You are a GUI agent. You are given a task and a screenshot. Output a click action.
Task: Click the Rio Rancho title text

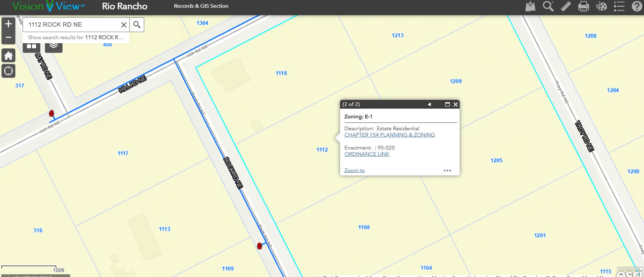[x=125, y=6]
